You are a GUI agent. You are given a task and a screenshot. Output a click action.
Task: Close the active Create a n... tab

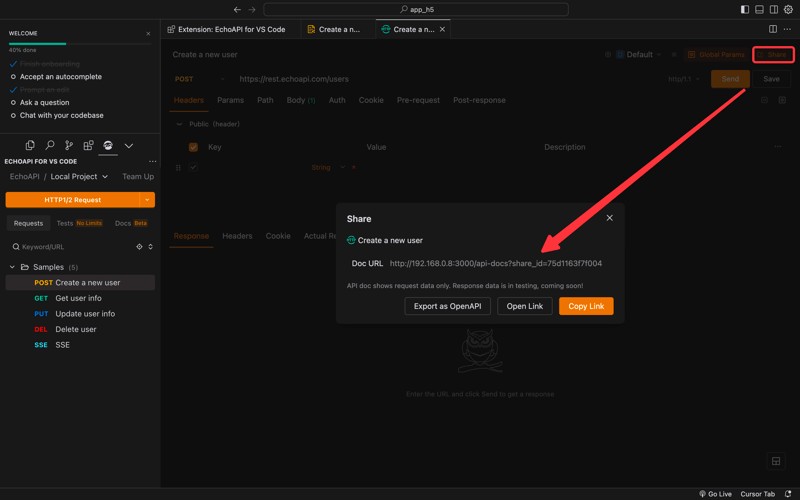442,30
